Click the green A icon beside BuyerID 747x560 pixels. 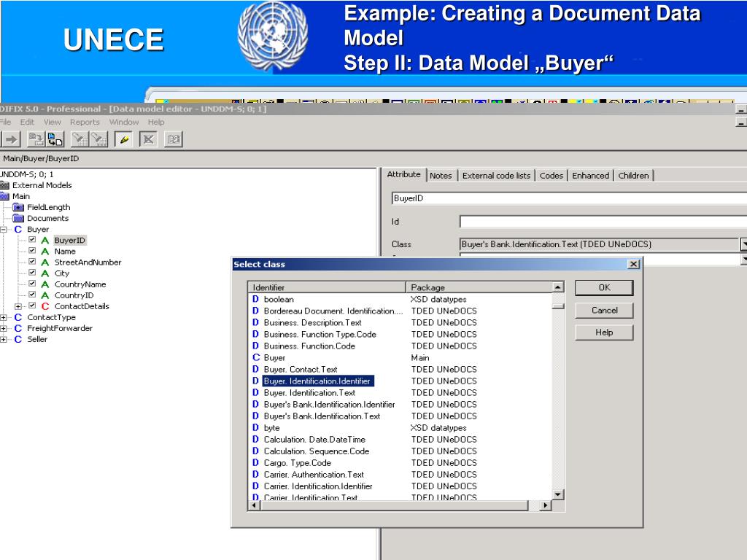pyautogui.click(x=44, y=241)
